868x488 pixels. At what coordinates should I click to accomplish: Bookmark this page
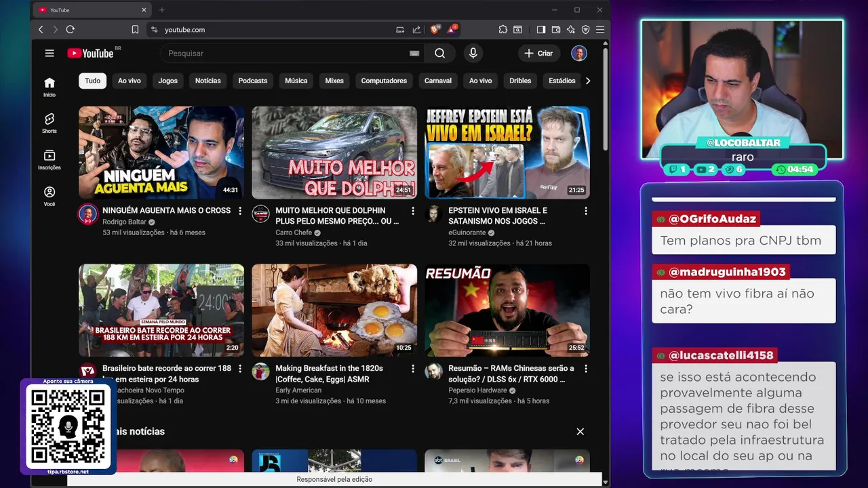coord(135,30)
